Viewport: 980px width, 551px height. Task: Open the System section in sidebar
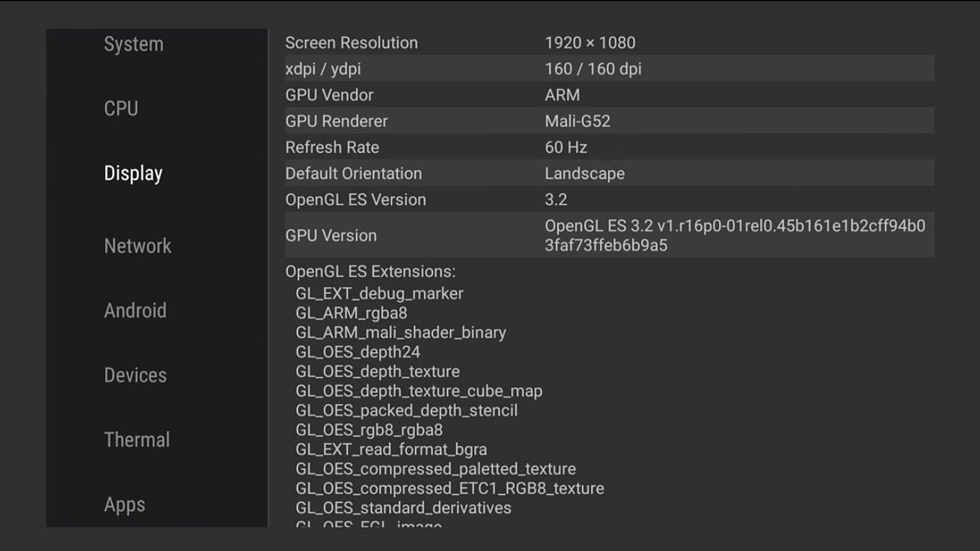133,44
